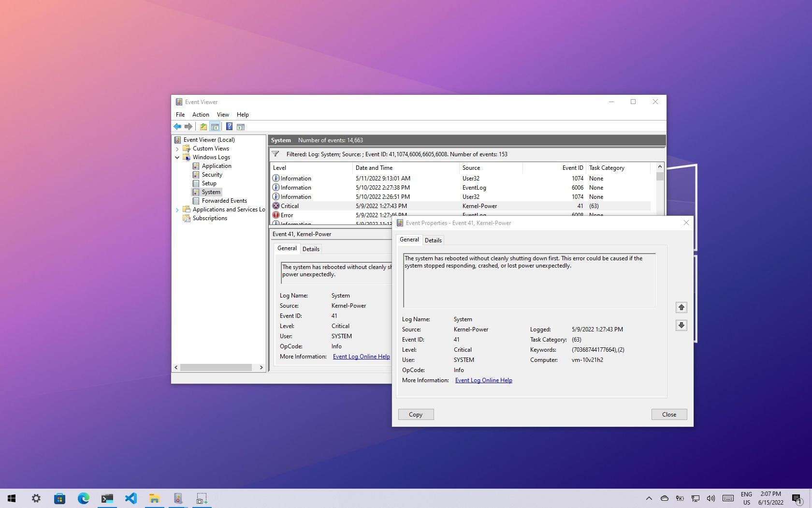Sort events by Date and Time column
The image size is (812, 508).
coord(406,168)
